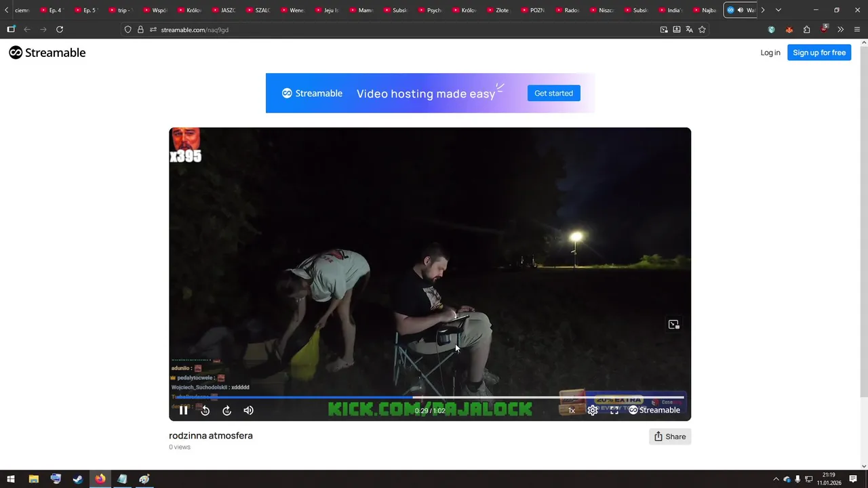Image resolution: width=868 pixels, height=488 pixels.
Task: Show more toolbar tools chevron
Action: pos(840,29)
